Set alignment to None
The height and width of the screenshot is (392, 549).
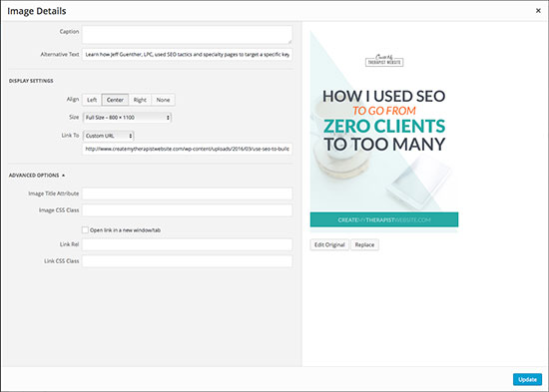pos(163,100)
